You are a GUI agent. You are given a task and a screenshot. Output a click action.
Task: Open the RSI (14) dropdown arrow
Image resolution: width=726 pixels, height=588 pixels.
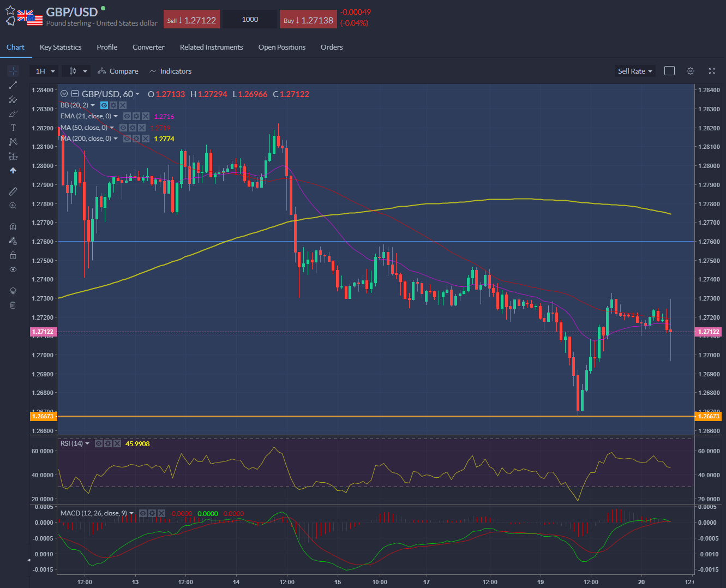click(x=87, y=443)
